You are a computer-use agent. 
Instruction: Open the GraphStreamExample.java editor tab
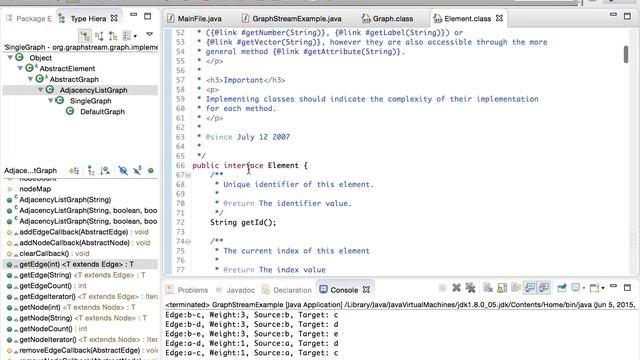[291, 18]
